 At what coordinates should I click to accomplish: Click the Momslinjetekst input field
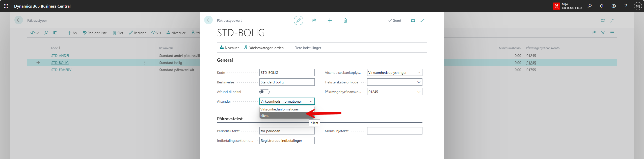(x=395, y=131)
